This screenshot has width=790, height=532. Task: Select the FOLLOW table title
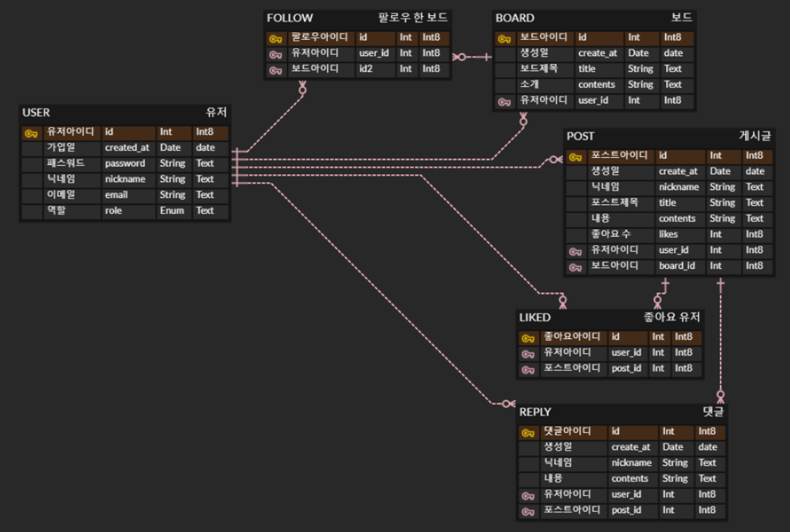point(290,18)
